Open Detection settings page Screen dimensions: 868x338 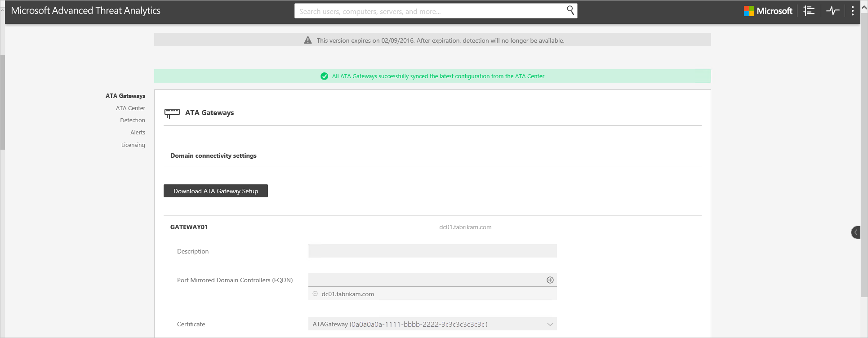pyautogui.click(x=133, y=120)
